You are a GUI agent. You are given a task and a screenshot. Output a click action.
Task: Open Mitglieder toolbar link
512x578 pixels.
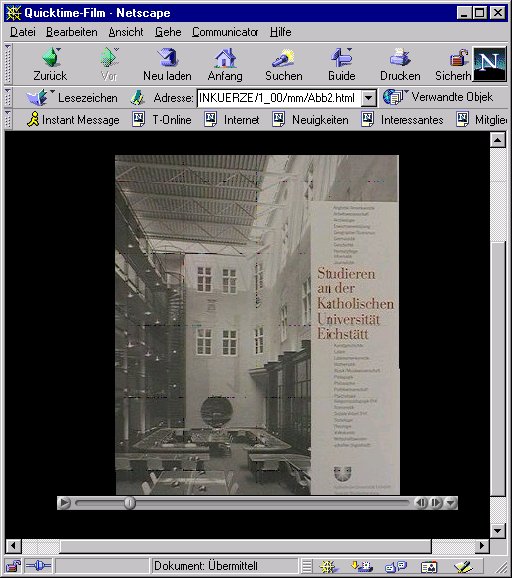(481, 119)
